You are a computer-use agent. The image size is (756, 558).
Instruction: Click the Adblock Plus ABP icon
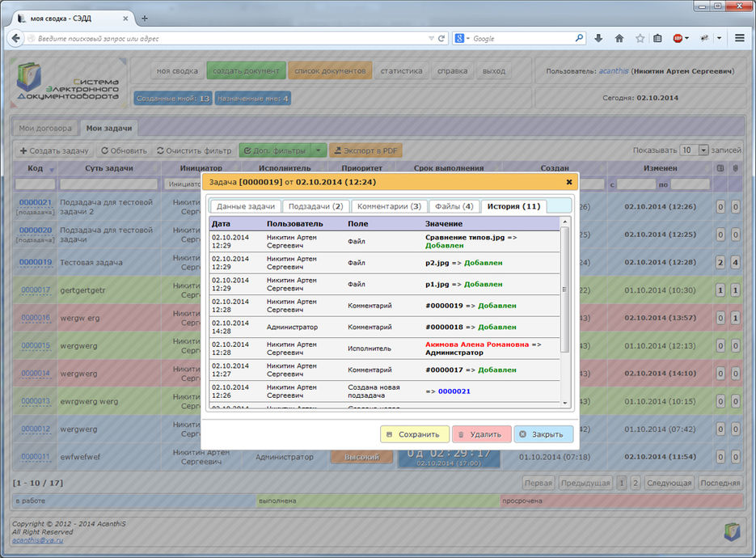pos(678,38)
